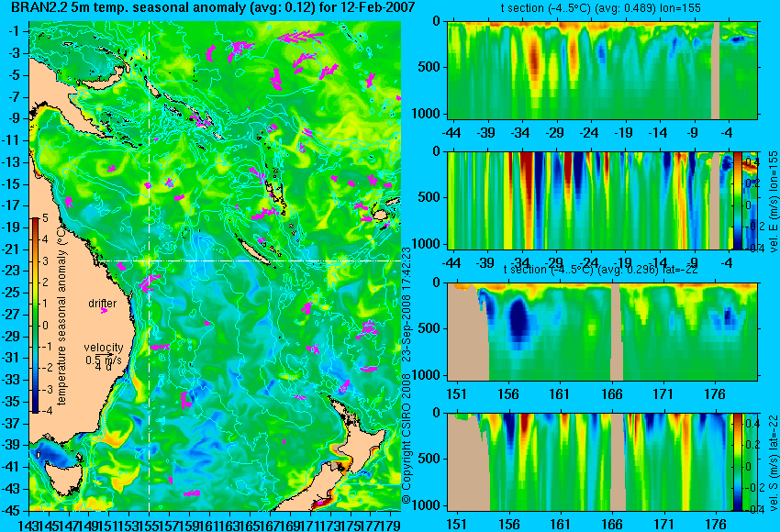Click the 'drifter' legend label

coord(103,304)
